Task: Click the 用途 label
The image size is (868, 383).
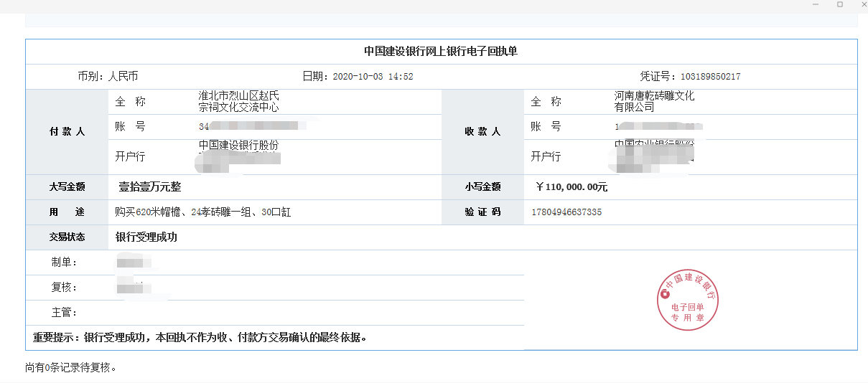Action: pyautogui.click(x=67, y=212)
